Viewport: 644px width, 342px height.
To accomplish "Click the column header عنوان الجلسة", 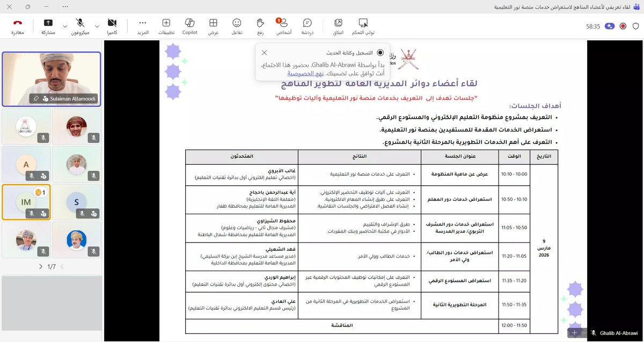I will (x=459, y=156).
